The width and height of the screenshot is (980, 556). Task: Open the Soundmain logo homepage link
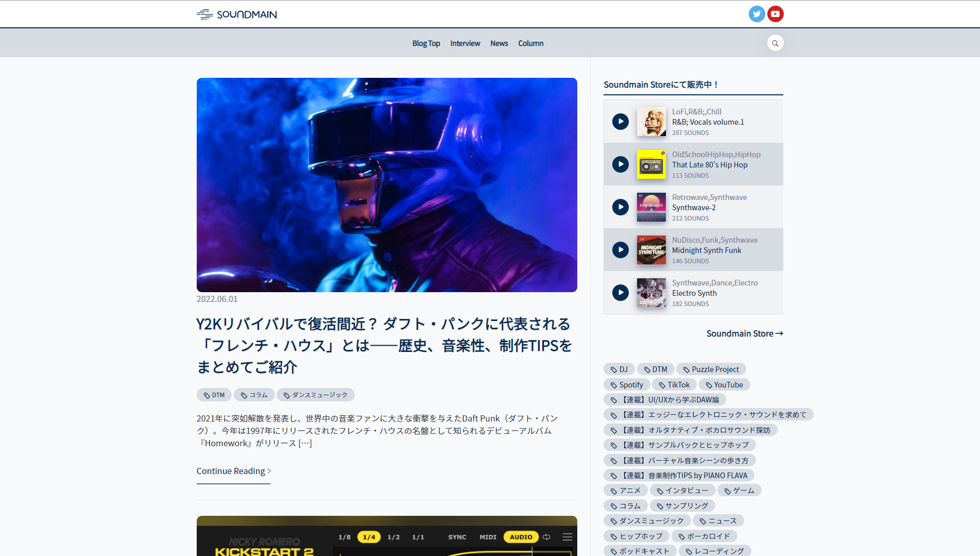(236, 14)
